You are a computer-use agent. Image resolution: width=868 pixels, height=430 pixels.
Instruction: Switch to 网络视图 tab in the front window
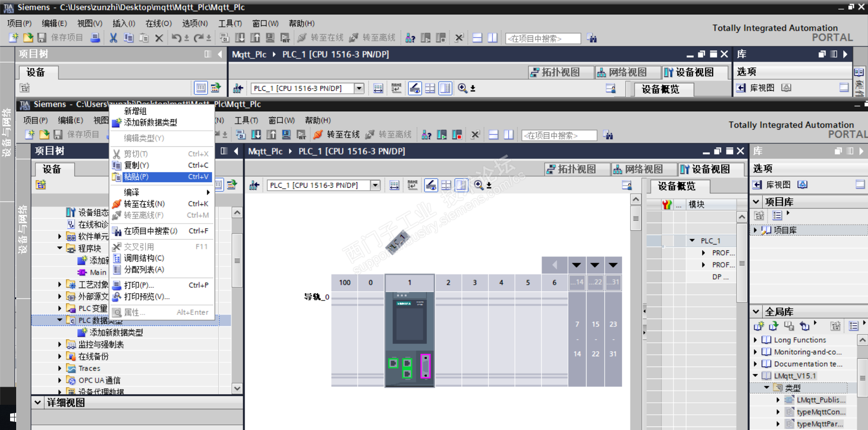[643, 169]
